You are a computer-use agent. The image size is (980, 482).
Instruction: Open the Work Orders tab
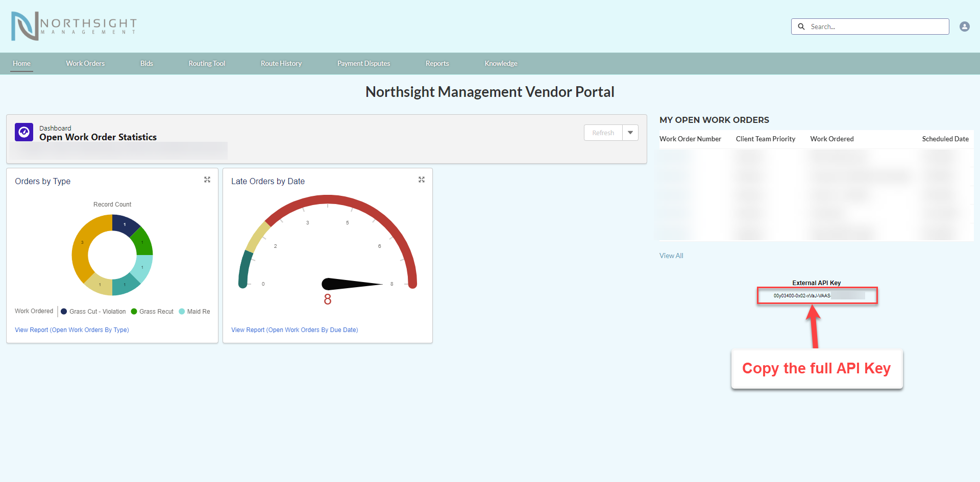[85, 63]
